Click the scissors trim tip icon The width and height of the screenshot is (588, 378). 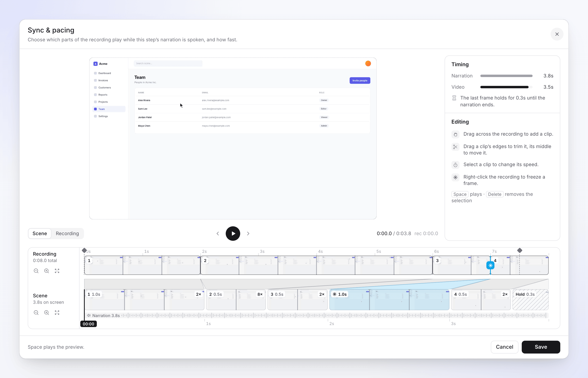point(455,147)
